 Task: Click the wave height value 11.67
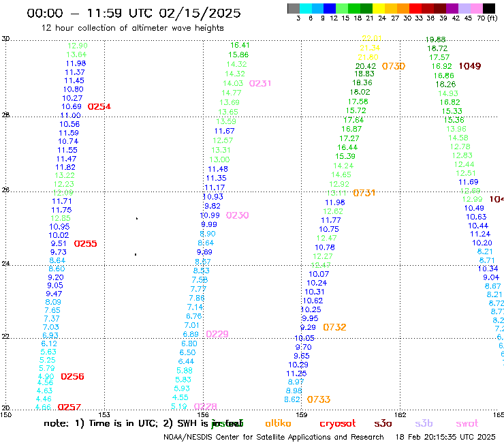point(225,131)
